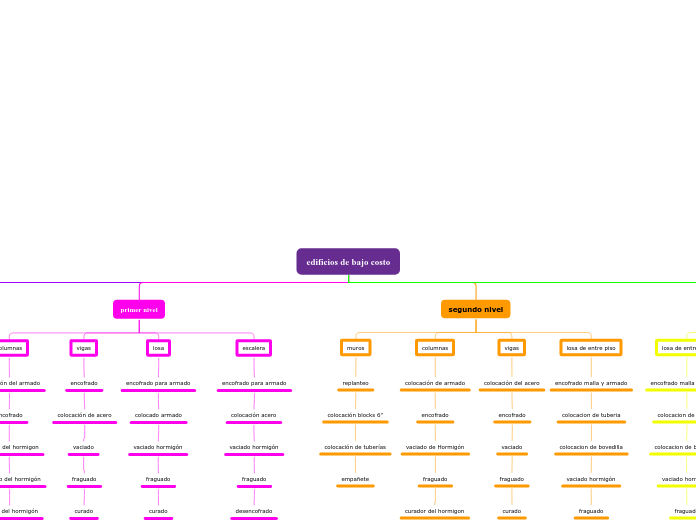Select 'fraguado' under the pink losa
Viewport: 696px width, 520px height.
[158, 479]
